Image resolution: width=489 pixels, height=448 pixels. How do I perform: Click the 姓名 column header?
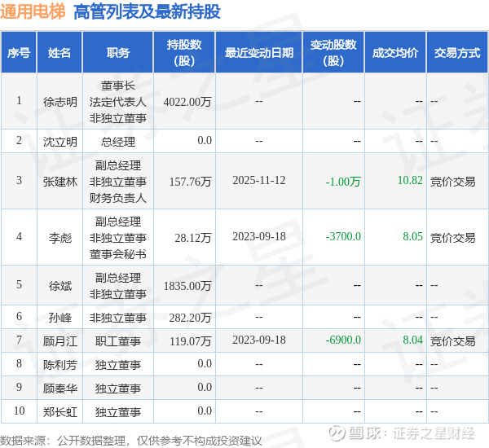(59, 52)
